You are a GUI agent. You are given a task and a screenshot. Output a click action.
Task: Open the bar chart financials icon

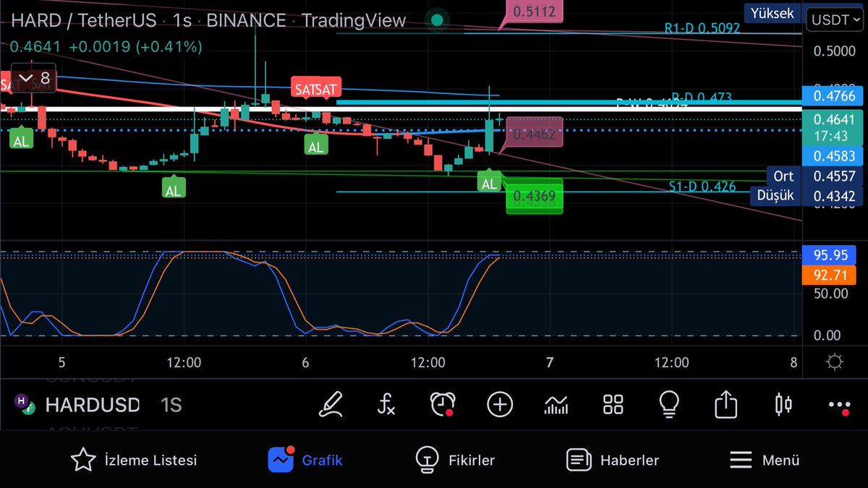pos(556,405)
